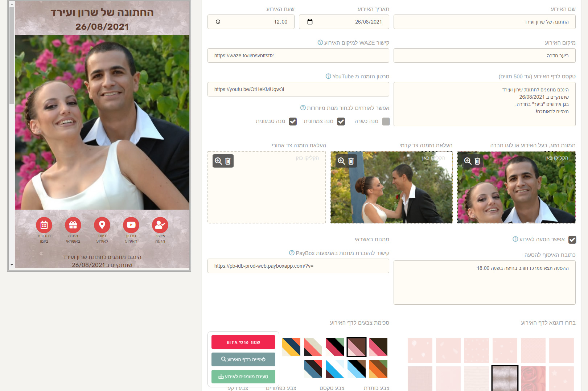The width and height of the screenshot is (588, 391).
Task: Click the transportation pickup address text area
Action: tap(485, 283)
